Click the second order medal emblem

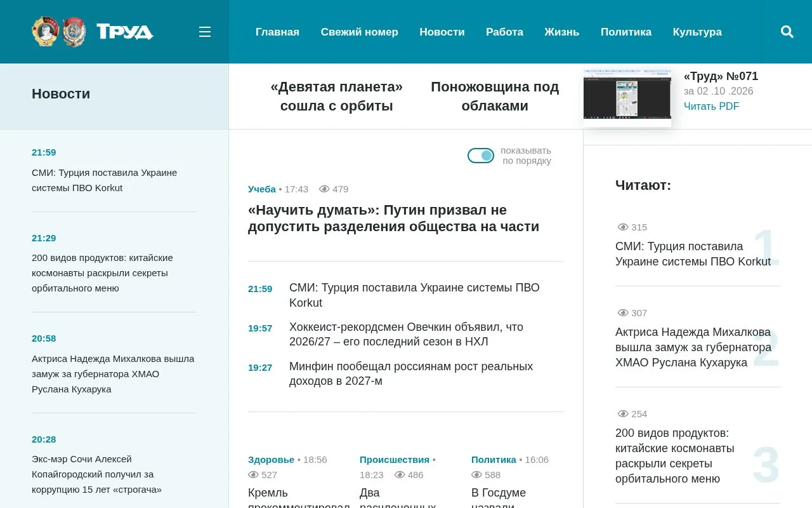[74, 32]
